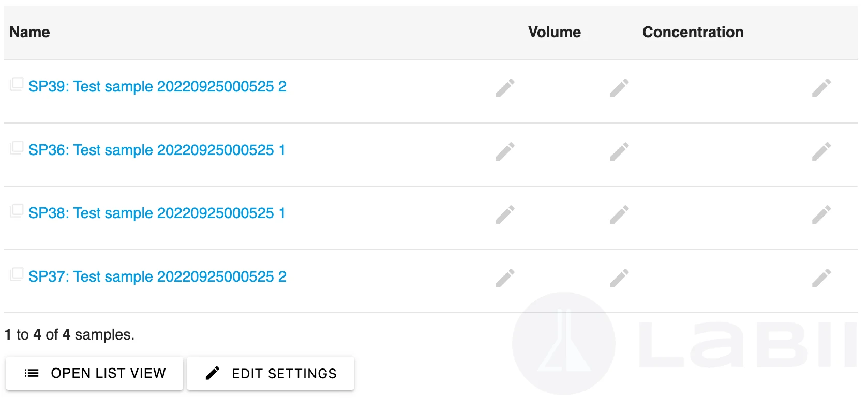
Task: Edit concentration pencil for SP37 row
Action: pos(821,278)
